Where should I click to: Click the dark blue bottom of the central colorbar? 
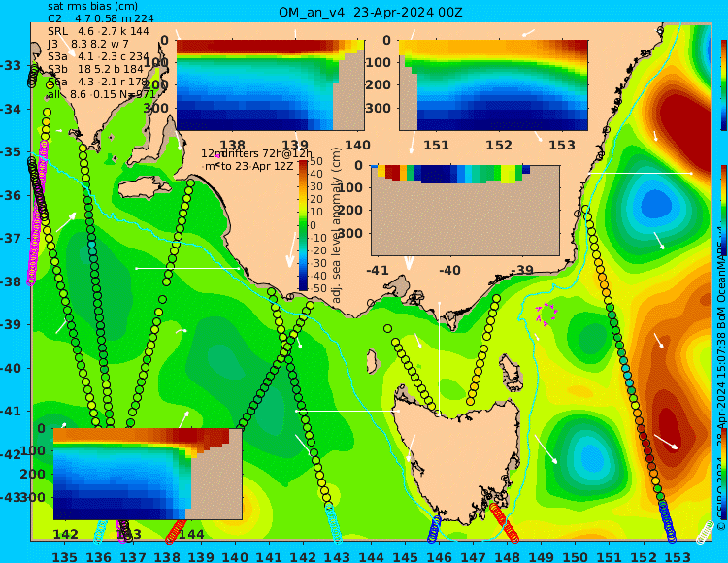pyautogui.click(x=303, y=287)
